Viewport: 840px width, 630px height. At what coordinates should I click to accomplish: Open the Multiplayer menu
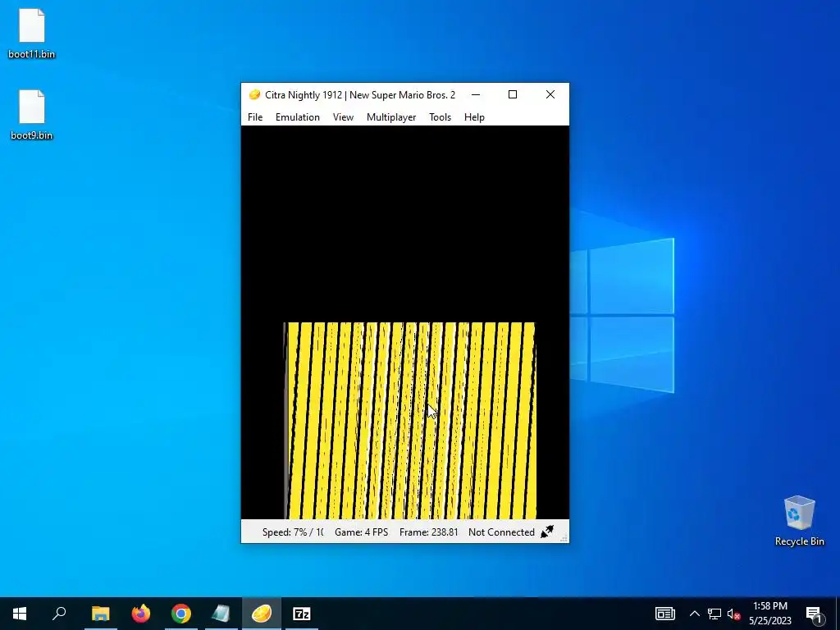coord(391,117)
